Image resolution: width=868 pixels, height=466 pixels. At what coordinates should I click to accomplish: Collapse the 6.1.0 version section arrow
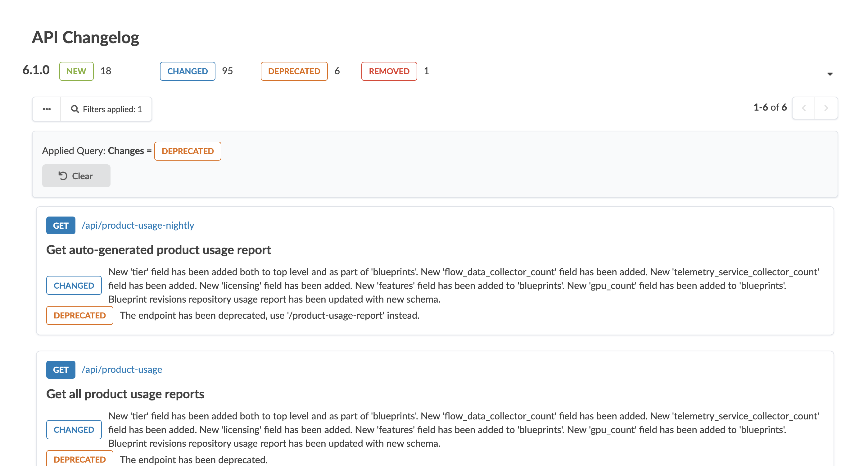[x=830, y=74]
